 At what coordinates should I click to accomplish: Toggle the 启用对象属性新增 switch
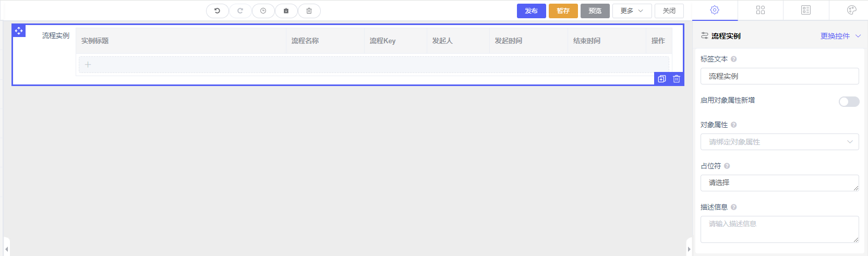coord(849,102)
